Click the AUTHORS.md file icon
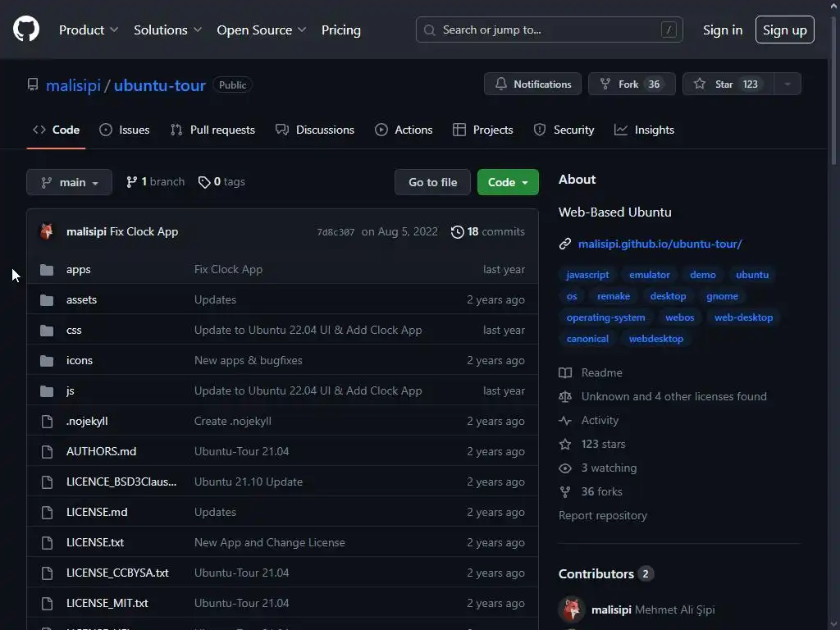The width and height of the screenshot is (840, 630). tap(47, 452)
